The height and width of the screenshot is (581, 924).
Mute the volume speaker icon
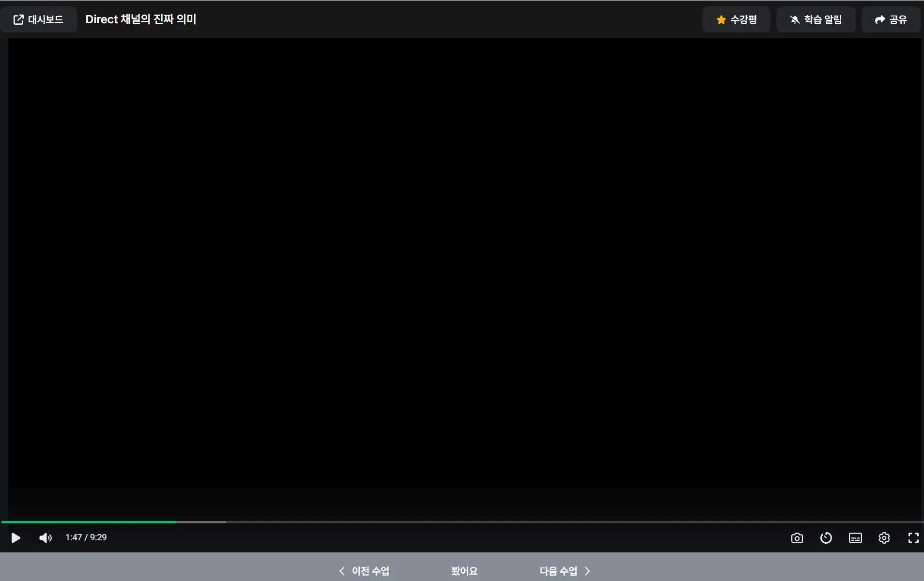pyautogui.click(x=46, y=538)
